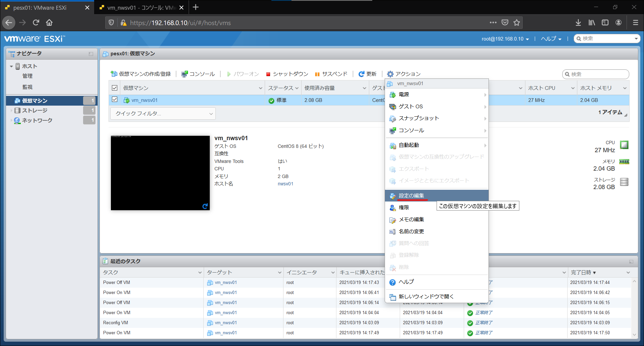Image resolution: width=644 pixels, height=346 pixels.
Task: Open the VM console screenshot thumbnail
Action: pyautogui.click(x=160, y=173)
